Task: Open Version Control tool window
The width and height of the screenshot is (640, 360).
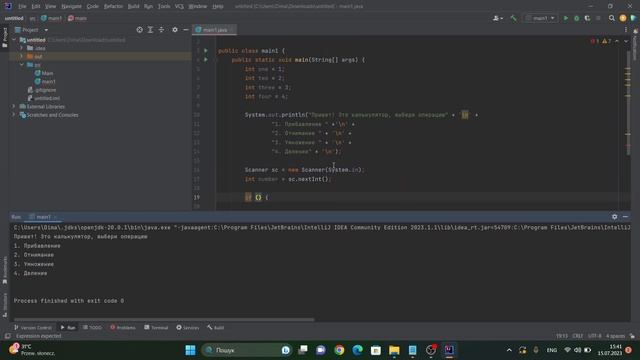Action: [33, 327]
